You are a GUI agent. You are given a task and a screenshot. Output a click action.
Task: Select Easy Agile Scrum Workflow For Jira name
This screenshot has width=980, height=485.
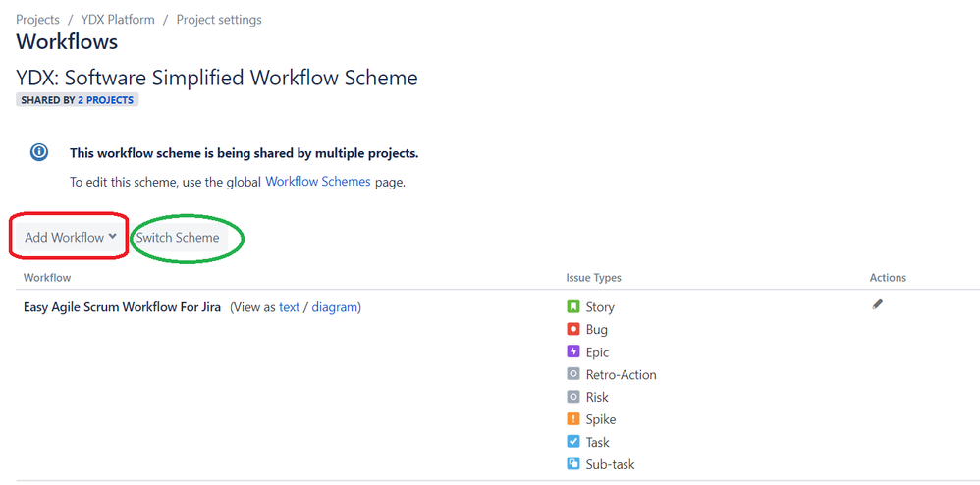click(x=122, y=307)
